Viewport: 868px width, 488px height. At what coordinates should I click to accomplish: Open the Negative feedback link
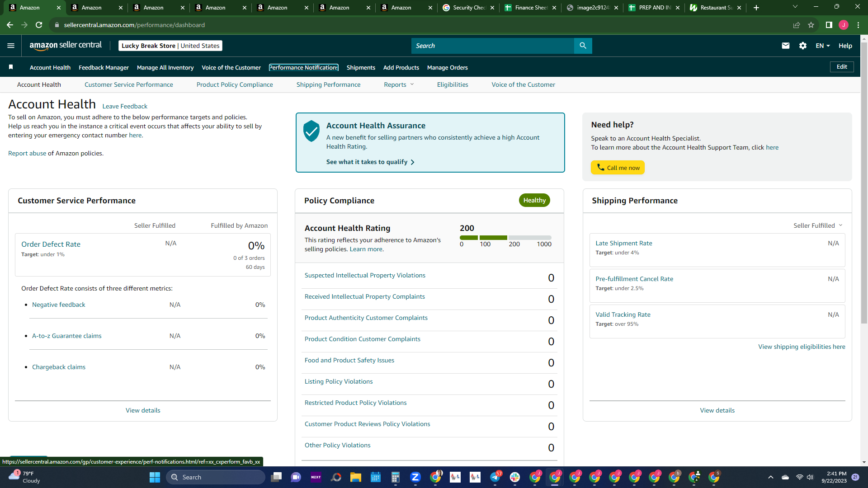(x=59, y=305)
